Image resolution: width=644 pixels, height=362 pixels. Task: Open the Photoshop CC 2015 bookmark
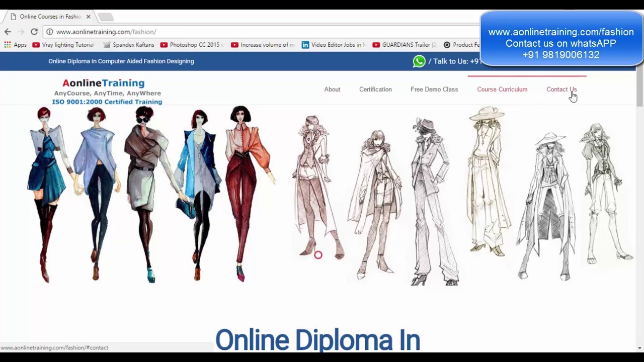[x=192, y=45]
